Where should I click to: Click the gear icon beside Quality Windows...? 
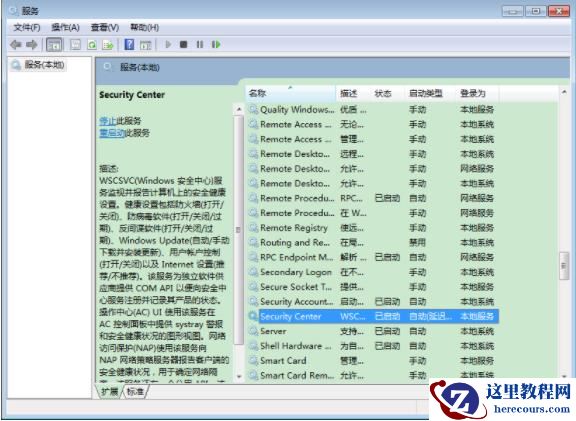(x=253, y=109)
